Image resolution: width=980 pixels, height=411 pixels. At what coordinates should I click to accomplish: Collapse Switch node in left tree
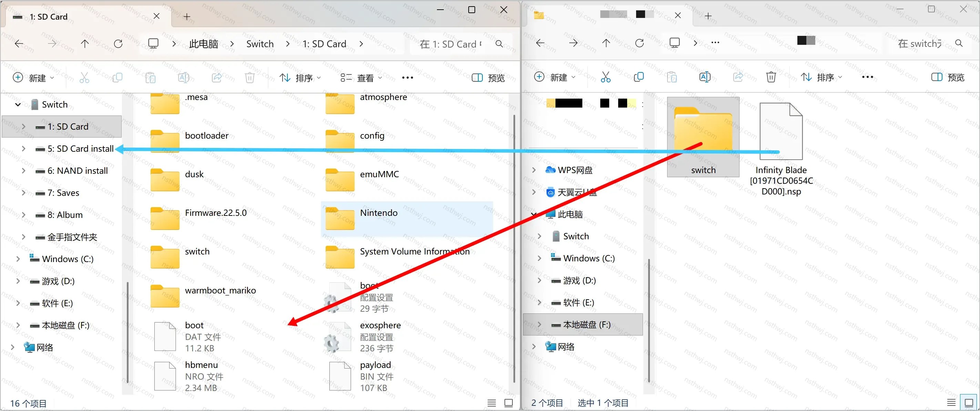18,105
